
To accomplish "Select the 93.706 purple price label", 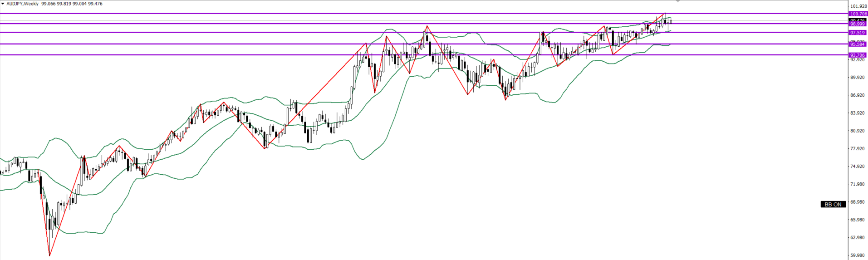I will [858, 55].
